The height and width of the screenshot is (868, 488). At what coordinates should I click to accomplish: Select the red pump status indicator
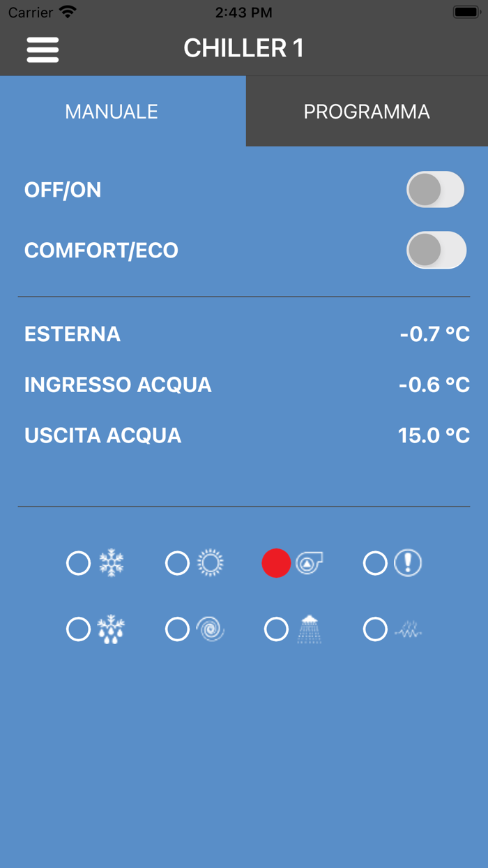click(x=276, y=563)
